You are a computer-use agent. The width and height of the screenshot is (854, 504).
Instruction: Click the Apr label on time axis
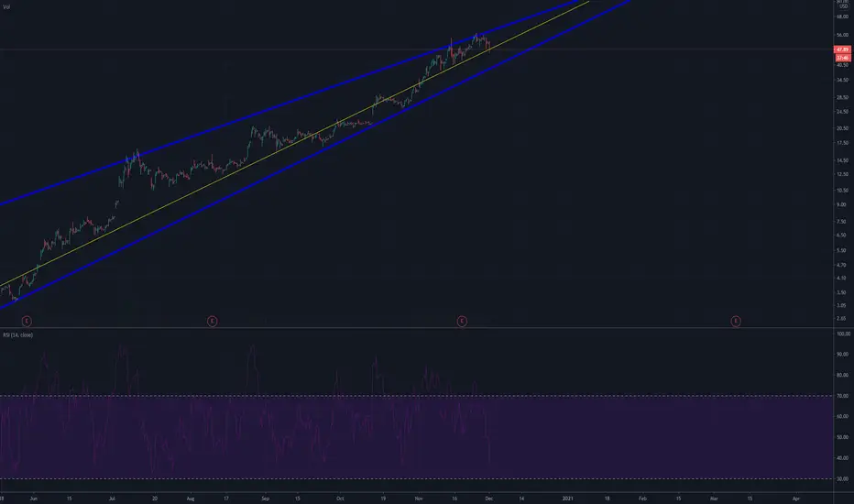795,498
